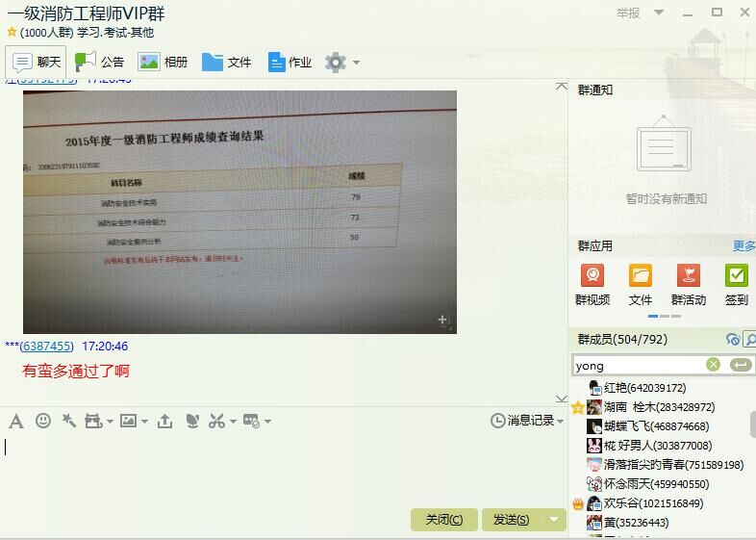Click the send flower gift icon

tap(192, 421)
